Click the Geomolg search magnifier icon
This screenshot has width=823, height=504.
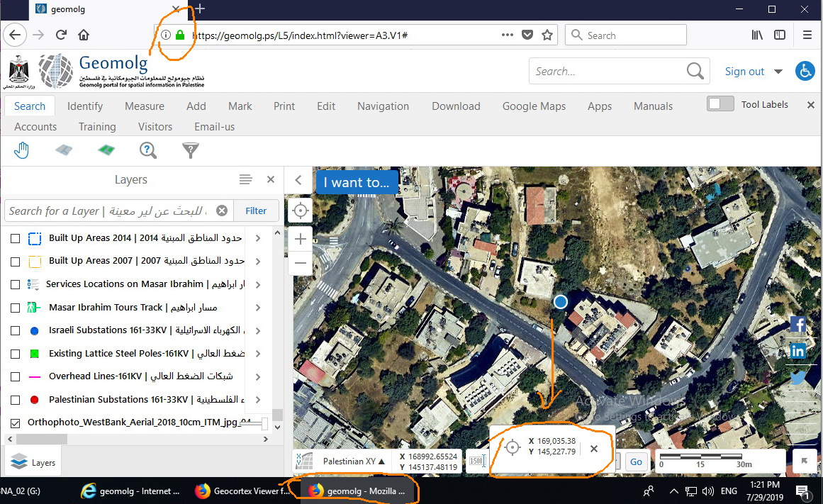click(695, 71)
